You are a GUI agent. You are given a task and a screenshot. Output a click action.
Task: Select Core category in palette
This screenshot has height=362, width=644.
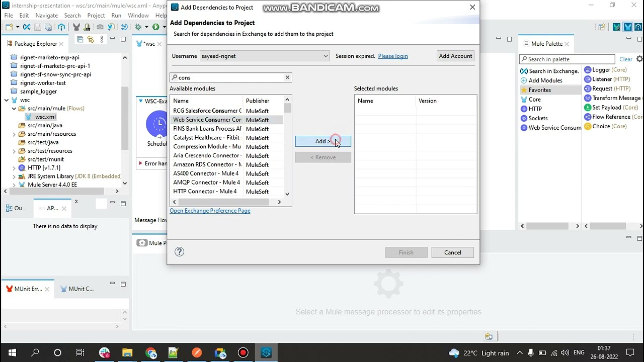(x=531, y=100)
